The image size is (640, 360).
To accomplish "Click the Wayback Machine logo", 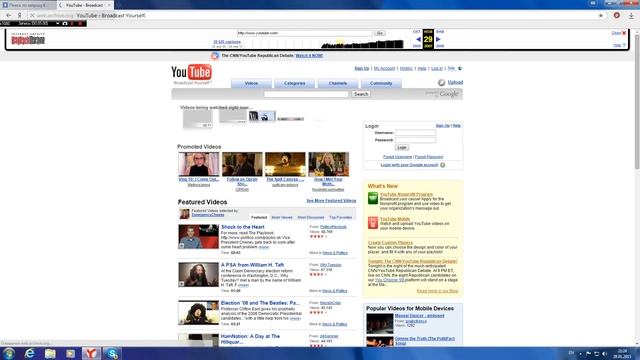I will pyautogui.click(x=28, y=39).
